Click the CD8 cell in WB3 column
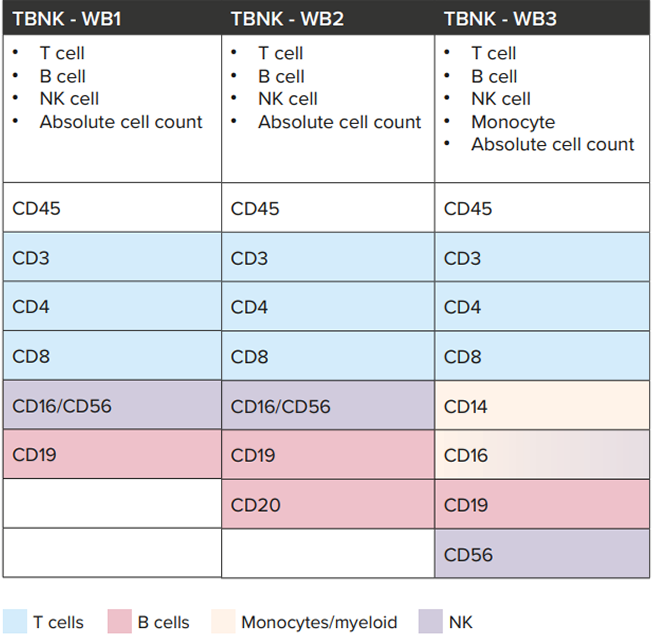The width and height of the screenshot is (653, 644). (542, 356)
